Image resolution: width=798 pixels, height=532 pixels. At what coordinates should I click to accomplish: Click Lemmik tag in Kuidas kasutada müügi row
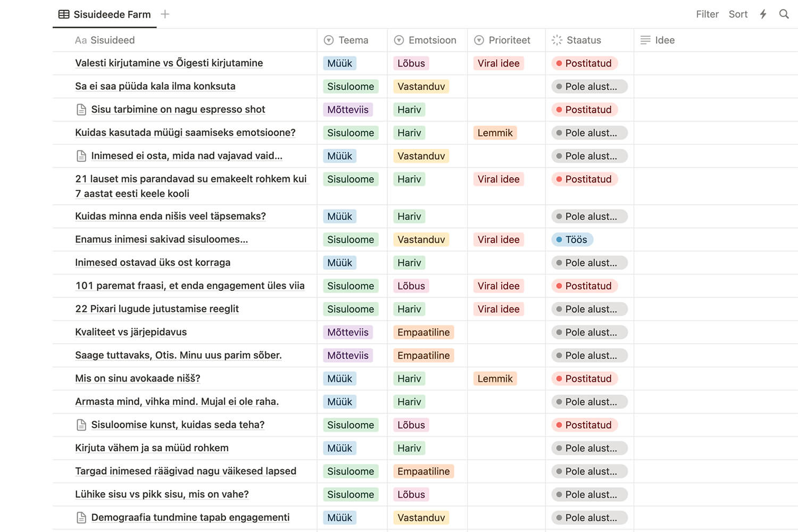495,133
